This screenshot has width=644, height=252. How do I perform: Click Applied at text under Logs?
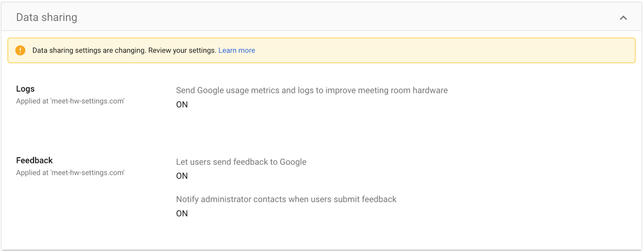[70, 101]
